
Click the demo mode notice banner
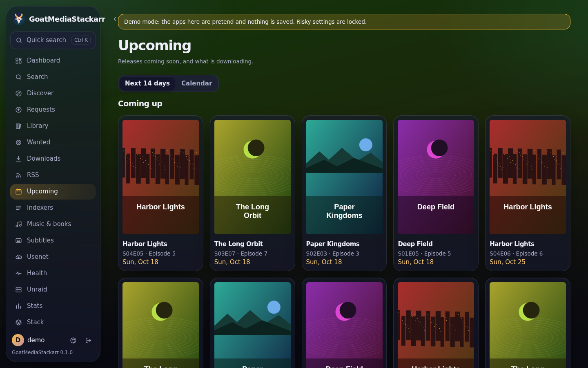point(344,22)
